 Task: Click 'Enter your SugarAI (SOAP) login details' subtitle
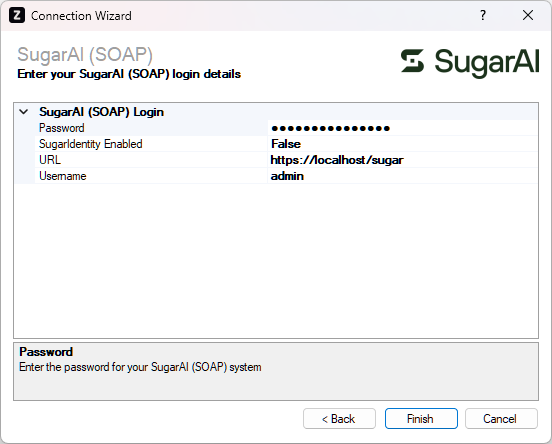tap(129, 74)
